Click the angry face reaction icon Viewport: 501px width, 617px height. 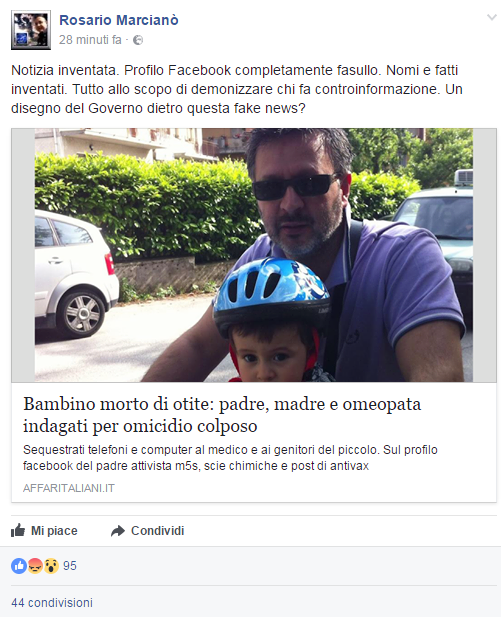[x=35, y=566]
